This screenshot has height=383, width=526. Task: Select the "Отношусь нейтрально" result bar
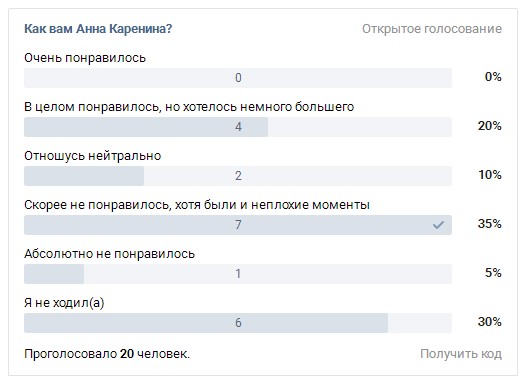point(238,176)
